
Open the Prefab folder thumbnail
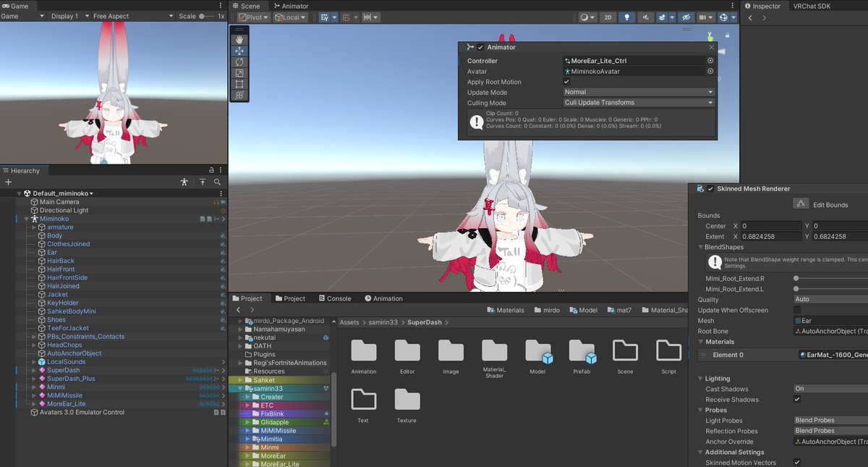582,350
